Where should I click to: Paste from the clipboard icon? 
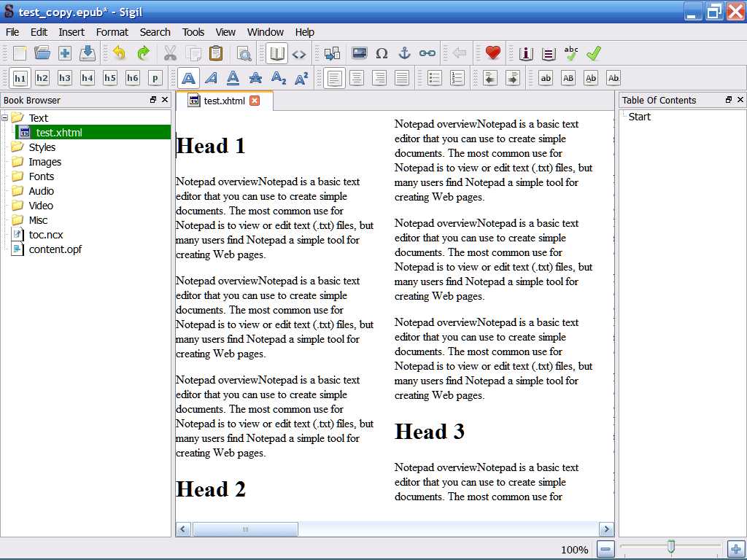[216, 53]
